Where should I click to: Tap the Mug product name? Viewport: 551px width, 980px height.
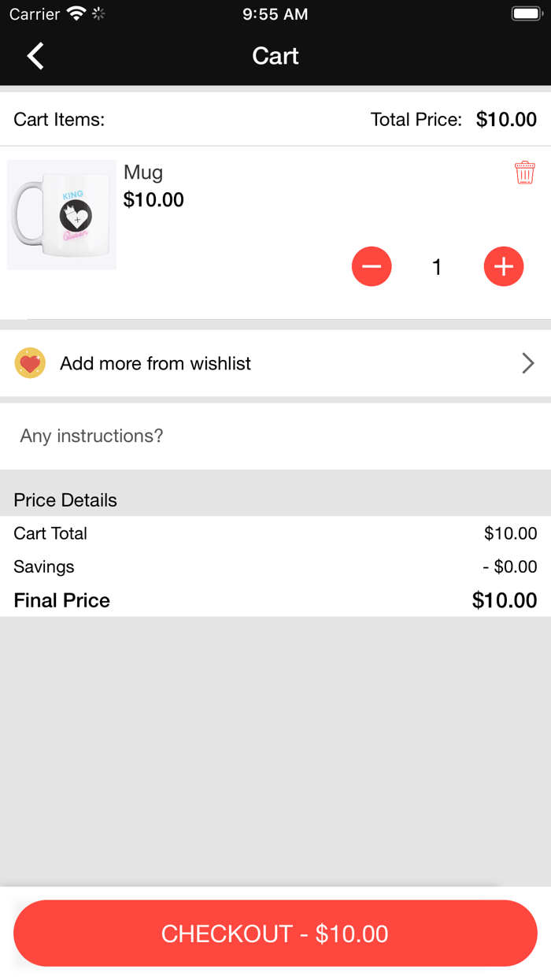coord(143,173)
